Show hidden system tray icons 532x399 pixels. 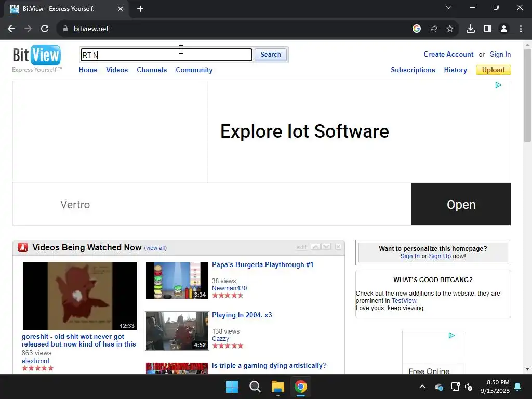tap(422, 387)
